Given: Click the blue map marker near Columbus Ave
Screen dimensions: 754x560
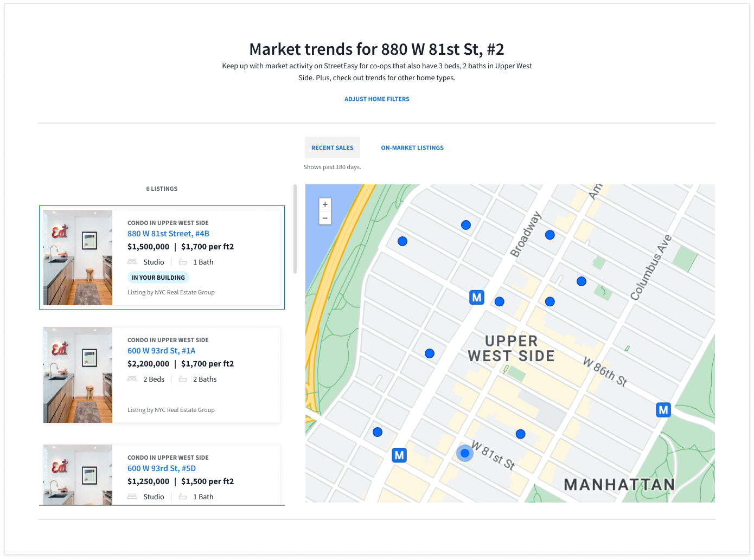Looking at the screenshot, I should pyautogui.click(x=582, y=281).
